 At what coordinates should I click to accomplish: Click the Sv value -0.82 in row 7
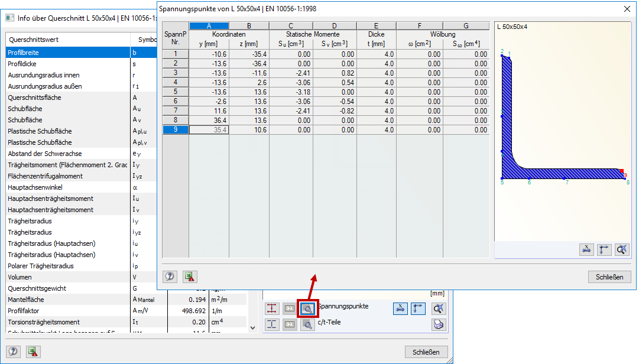tap(335, 110)
